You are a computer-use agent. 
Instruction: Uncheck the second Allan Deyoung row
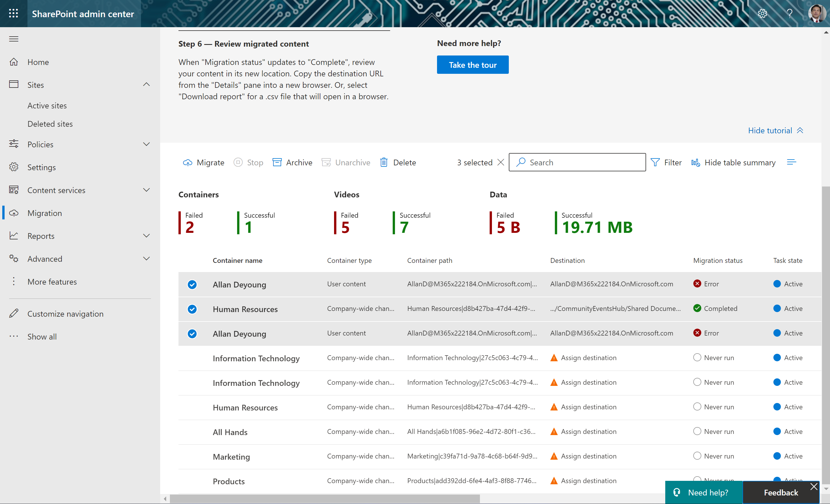192,334
